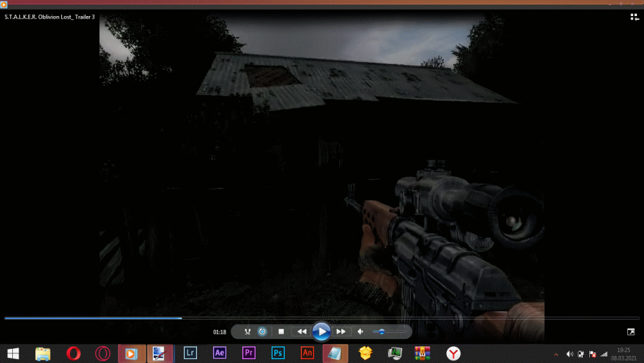Open the Windows Start menu
The image size is (644, 363).
(13, 353)
